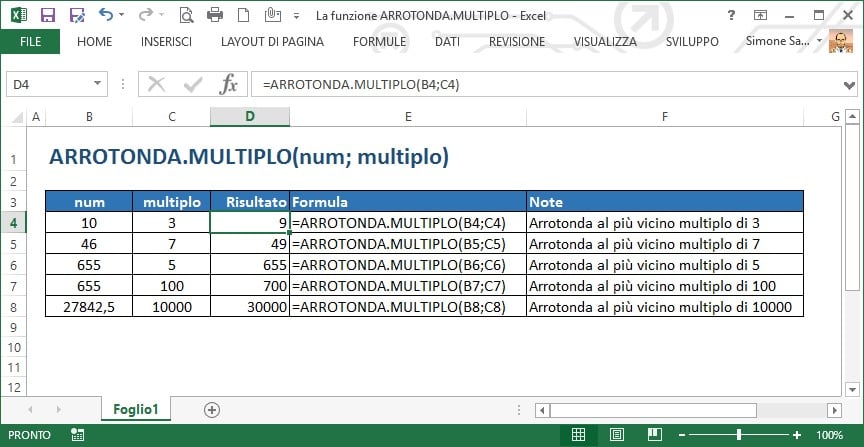Switch to the DATI tab

point(447,41)
